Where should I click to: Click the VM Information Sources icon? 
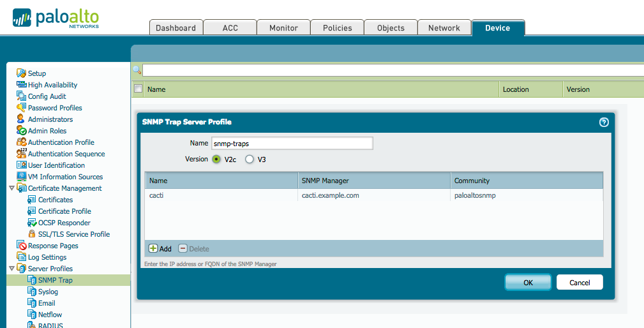pos(21,177)
